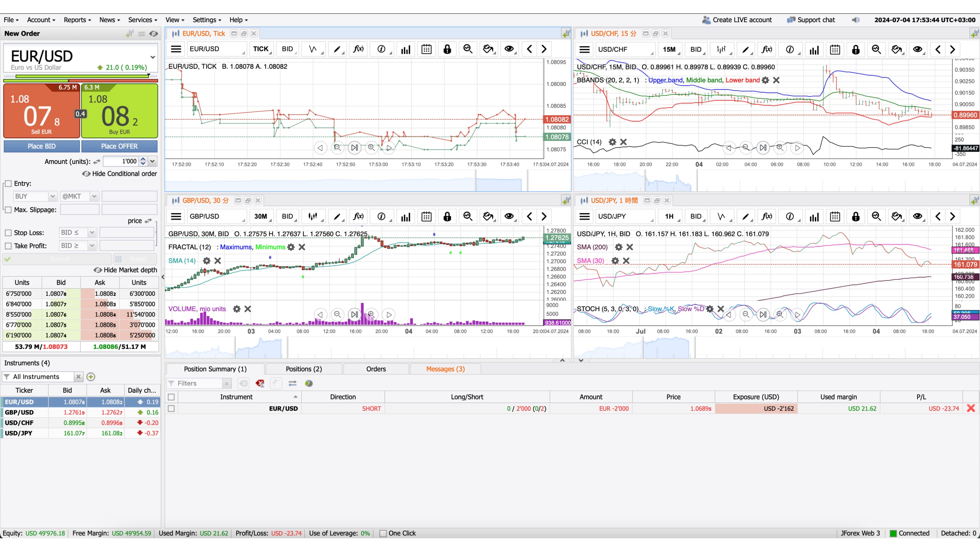Click the zoom magnifier in EUR/USD chart toolbar
The width and height of the screenshot is (980, 552).
[468, 49]
